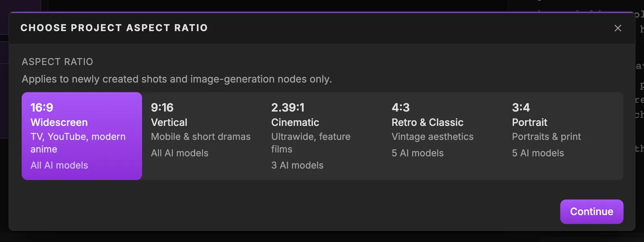Screen dimensions: 644x242
Task: Choose the 3:4 Portrait aspect ratio
Action: [563, 136]
